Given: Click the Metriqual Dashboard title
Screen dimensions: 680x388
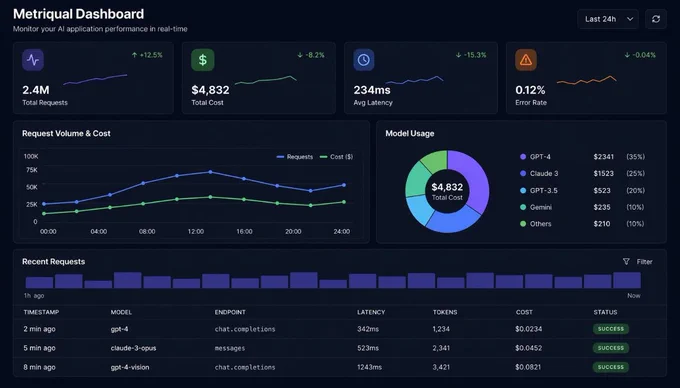Looking at the screenshot, I should pyautogui.click(x=78, y=14).
